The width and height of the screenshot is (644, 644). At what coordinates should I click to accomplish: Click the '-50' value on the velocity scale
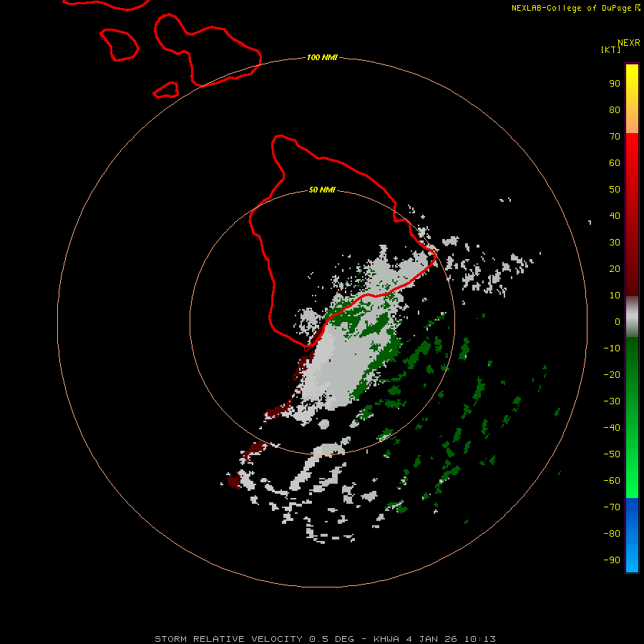pos(612,454)
